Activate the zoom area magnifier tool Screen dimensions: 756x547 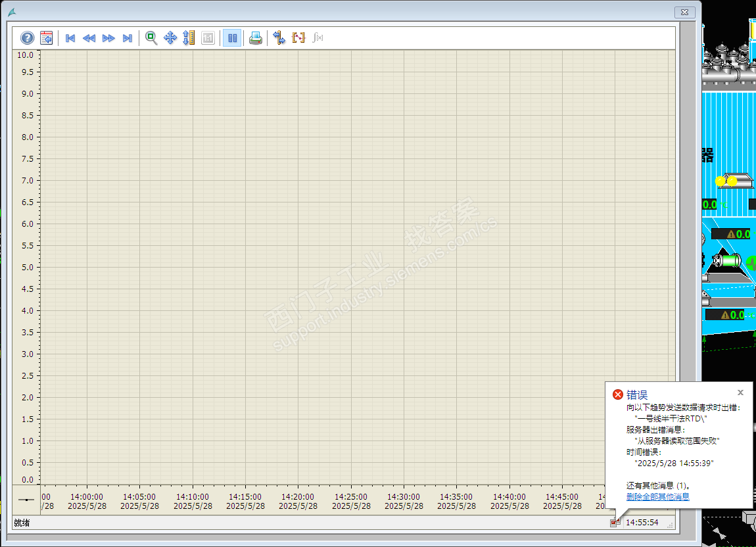(151, 37)
